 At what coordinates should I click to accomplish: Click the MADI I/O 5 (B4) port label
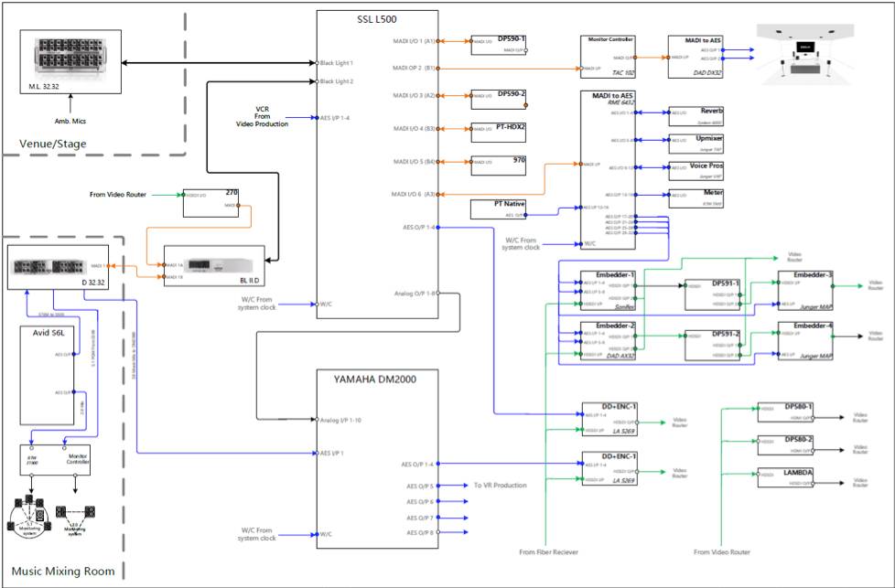coord(415,162)
